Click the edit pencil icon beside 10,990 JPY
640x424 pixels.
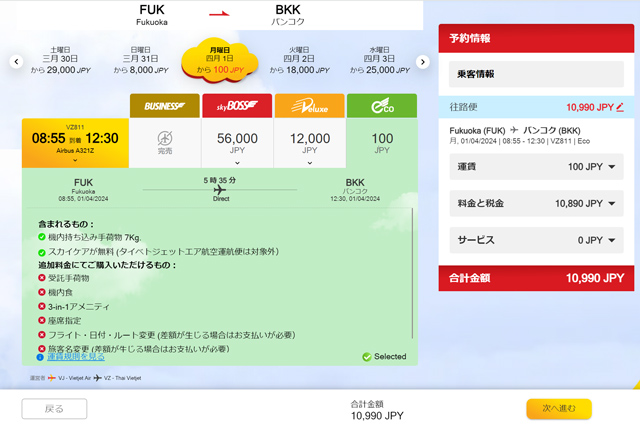pos(620,106)
